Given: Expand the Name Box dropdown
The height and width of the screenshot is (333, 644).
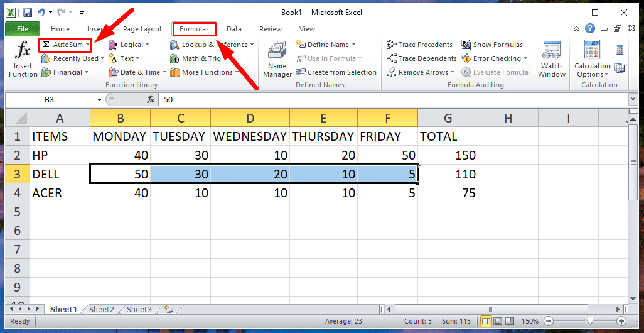Looking at the screenshot, I should [99, 99].
